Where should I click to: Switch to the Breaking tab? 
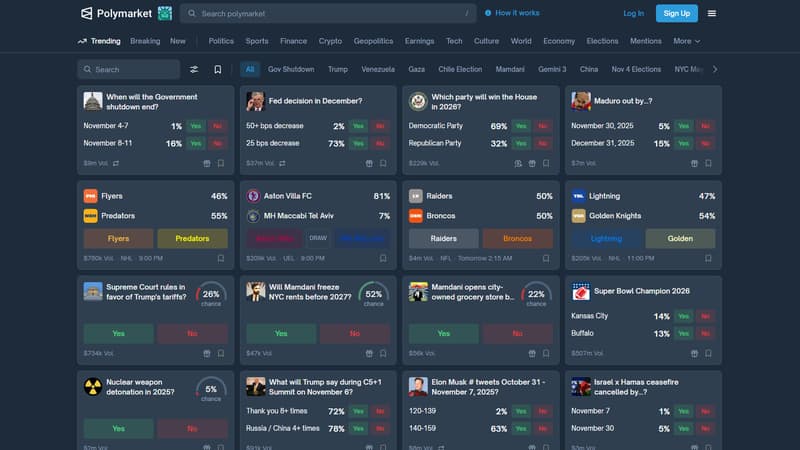click(145, 41)
